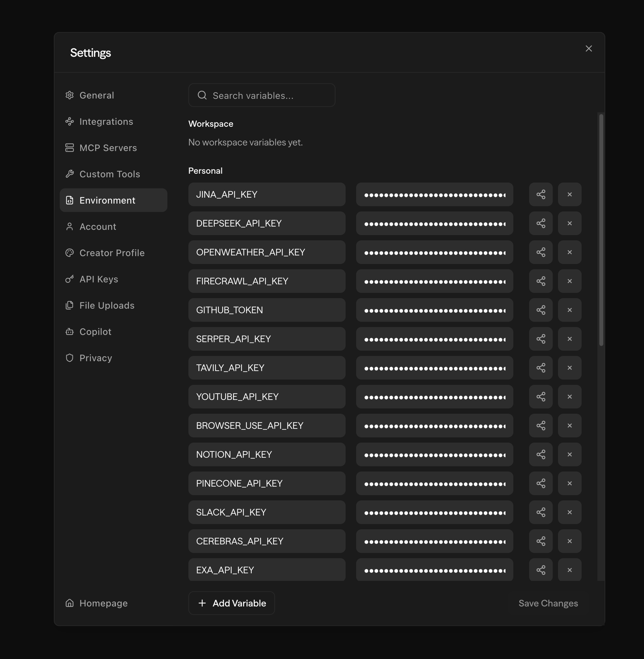The image size is (644, 659).
Task: Go to MCP Servers settings
Action: [x=108, y=148]
